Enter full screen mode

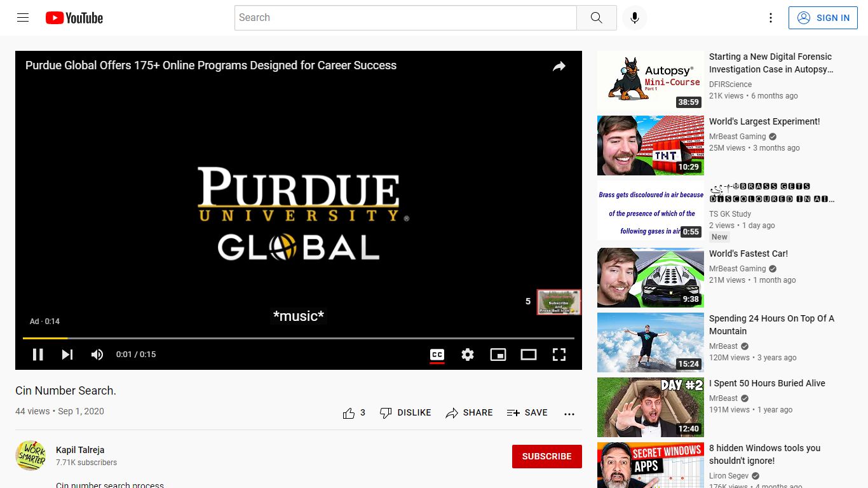point(559,355)
